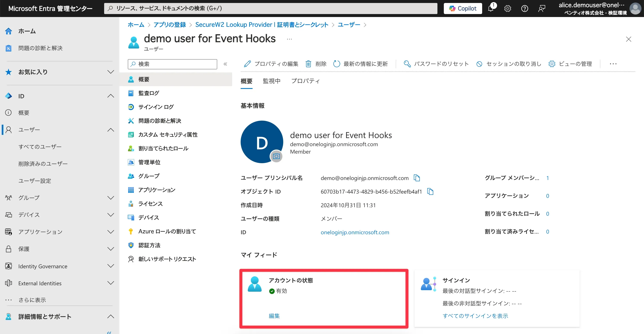Collapse the ID section in sidebar
The width and height of the screenshot is (644, 334).
[110, 96]
